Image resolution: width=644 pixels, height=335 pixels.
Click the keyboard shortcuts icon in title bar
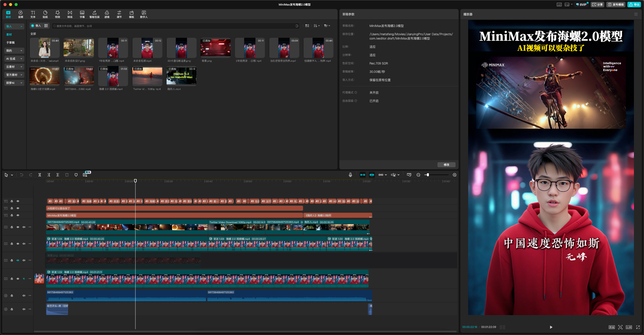[559, 5]
